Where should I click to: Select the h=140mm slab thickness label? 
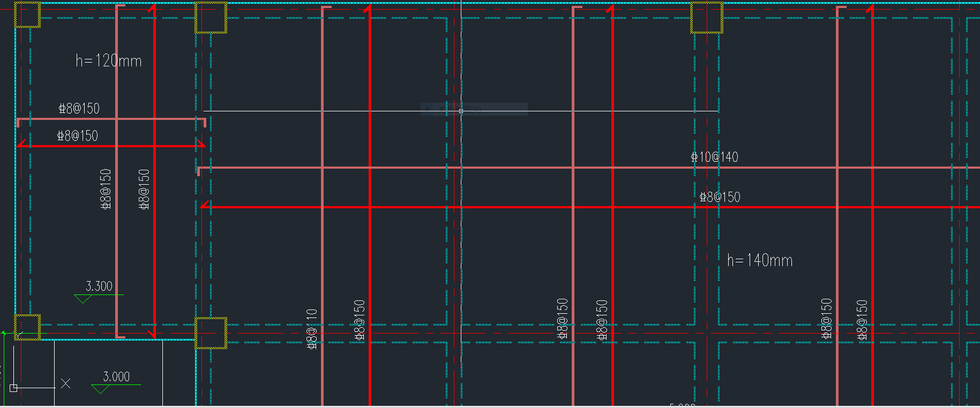[x=760, y=260]
